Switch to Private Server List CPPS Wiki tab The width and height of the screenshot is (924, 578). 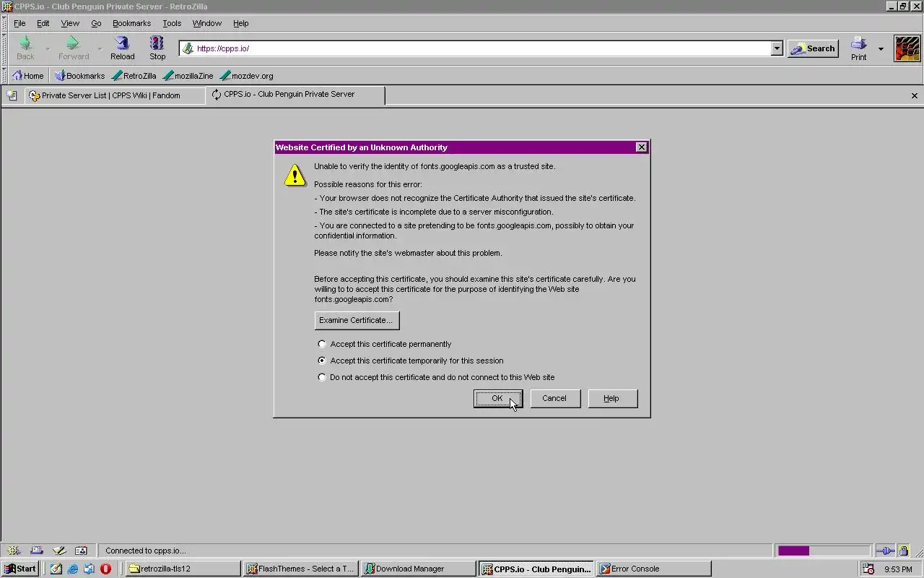(115, 95)
